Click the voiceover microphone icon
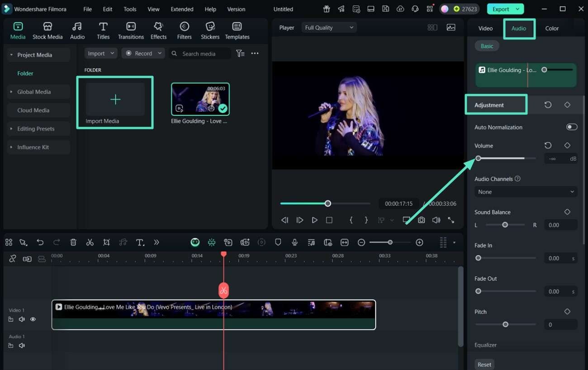 point(294,242)
